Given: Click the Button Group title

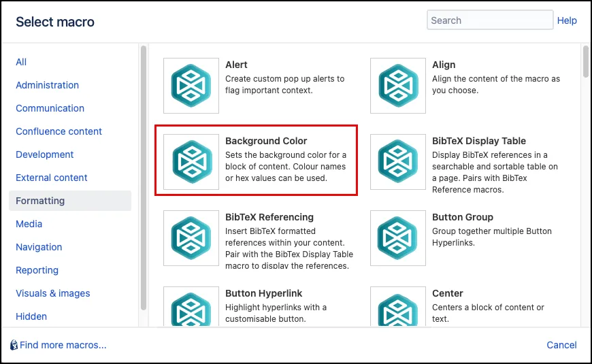Looking at the screenshot, I should 463,217.
